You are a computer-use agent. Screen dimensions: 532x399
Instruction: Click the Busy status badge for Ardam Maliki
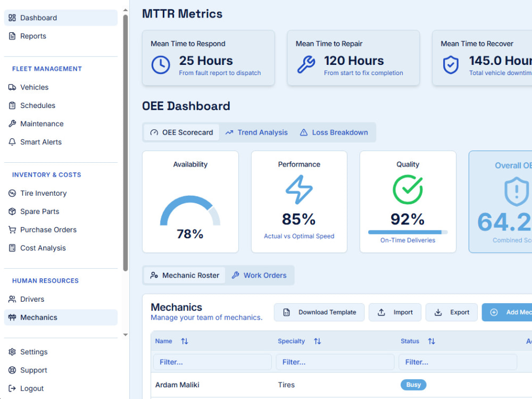[413, 385]
